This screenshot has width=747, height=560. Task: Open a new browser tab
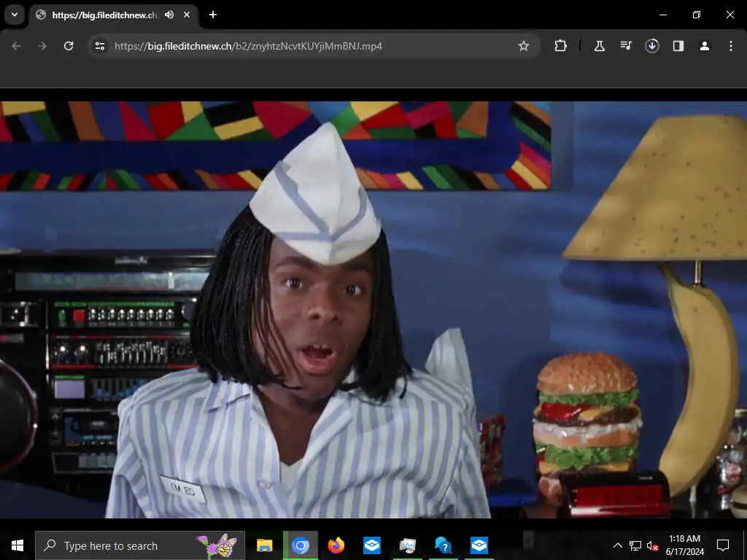click(213, 15)
